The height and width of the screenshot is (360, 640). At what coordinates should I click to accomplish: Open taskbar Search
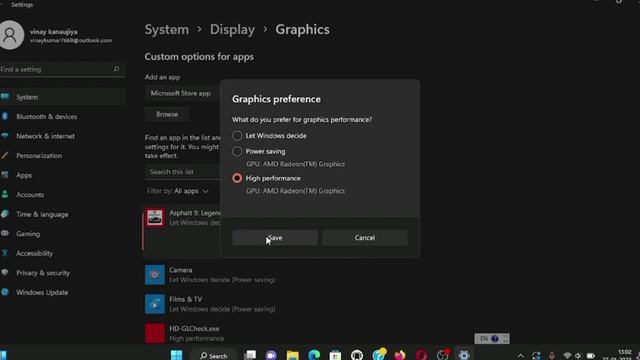coord(214,356)
